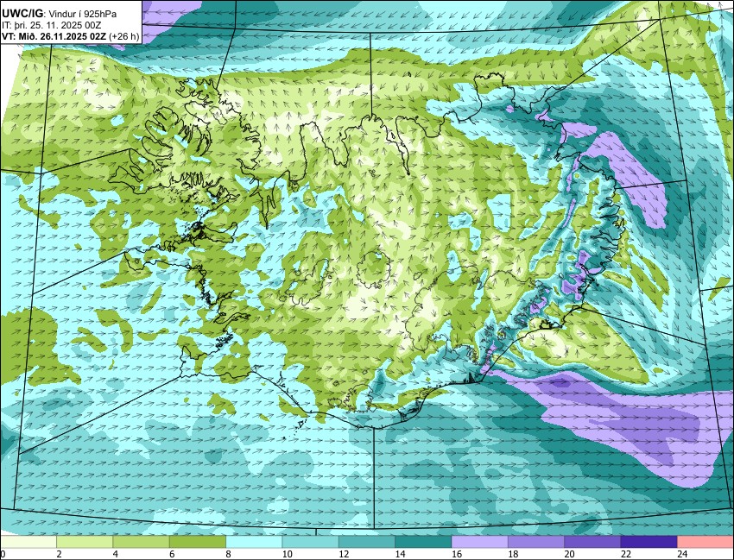Viewport: 734px width, 560px height.
Task: Click the legend scale value "22"
Action: tap(625, 554)
